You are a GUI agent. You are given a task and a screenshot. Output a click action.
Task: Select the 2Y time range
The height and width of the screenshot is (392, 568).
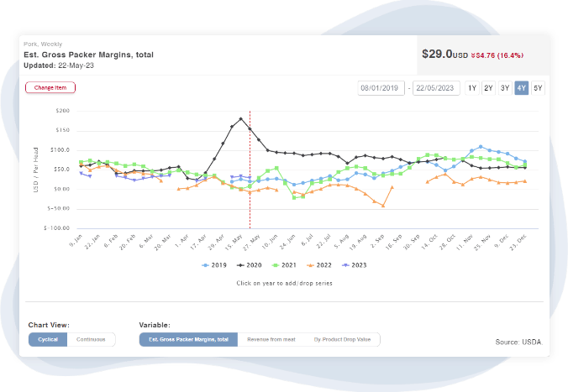click(x=488, y=88)
